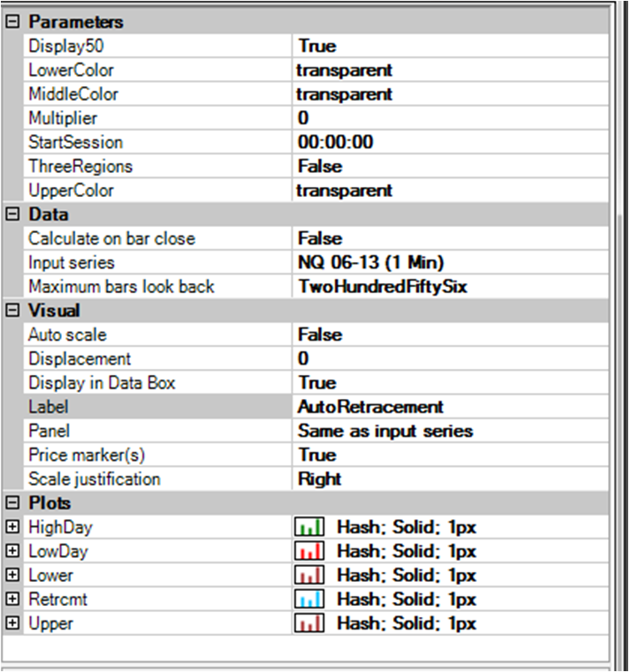The width and height of the screenshot is (629, 672).
Task: Click the LowDay plot style icon
Action: (309, 552)
